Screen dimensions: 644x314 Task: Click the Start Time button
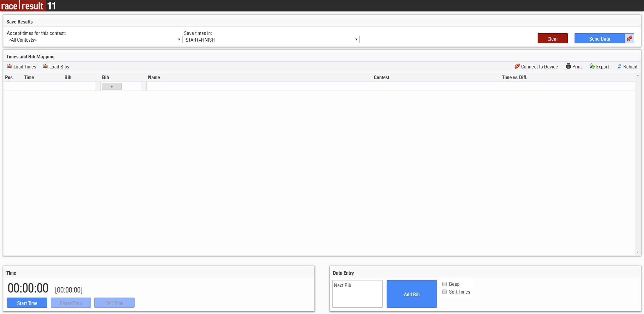click(27, 303)
